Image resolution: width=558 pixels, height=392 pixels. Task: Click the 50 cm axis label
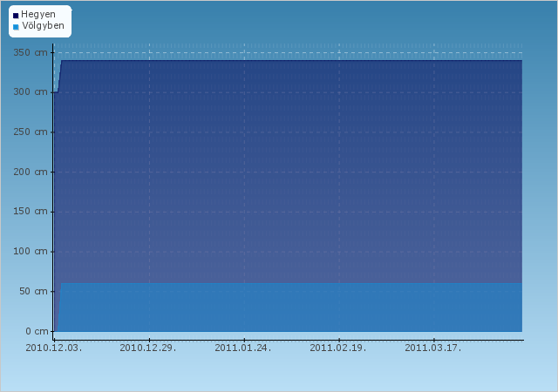click(33, 291)
